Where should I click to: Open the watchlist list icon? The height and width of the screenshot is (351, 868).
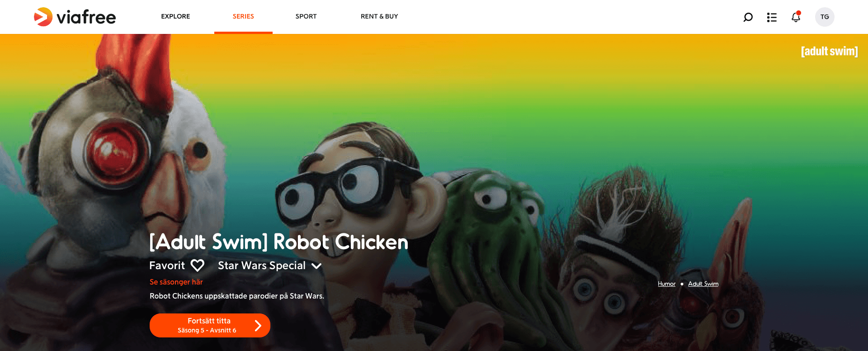point(772,17)
